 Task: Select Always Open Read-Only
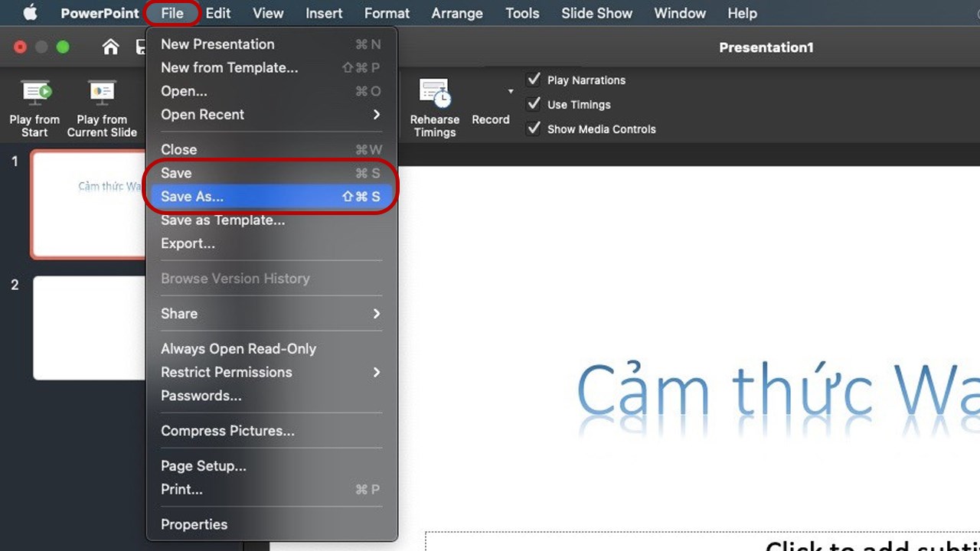pos(272,349)
